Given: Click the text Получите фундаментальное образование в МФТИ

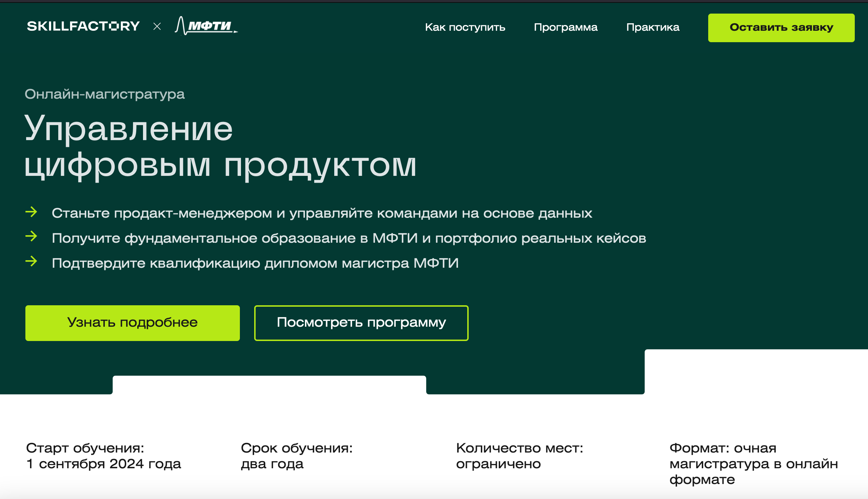Looking at the screenshot, I should coord(349,238).
